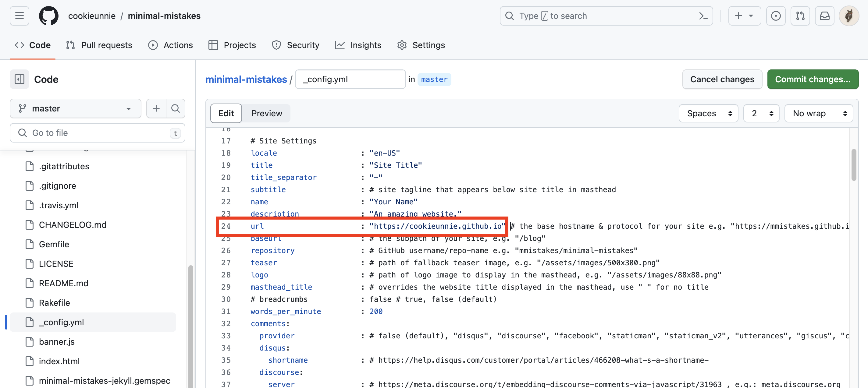868x388 pixels.
Task: Open Rakefile in file tree
Action: point(54,302)
